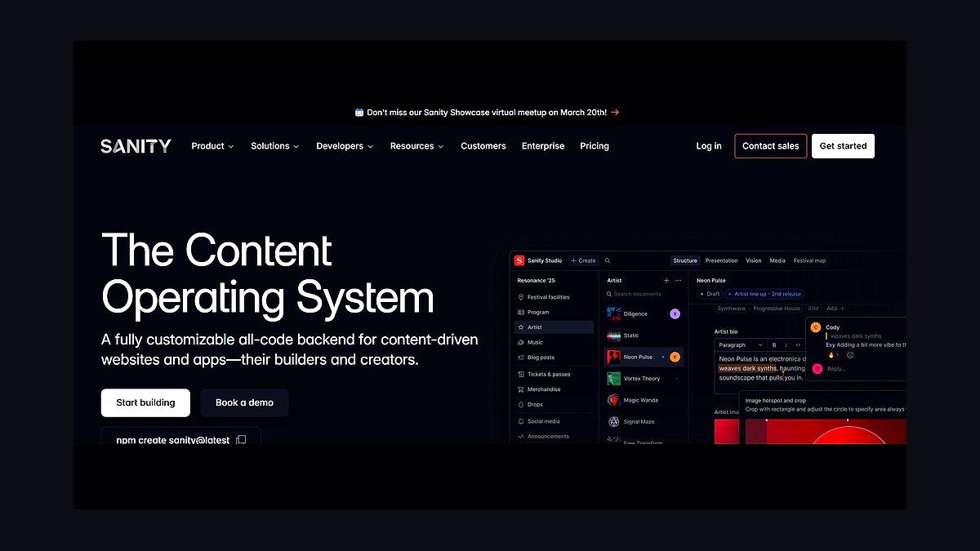980x551 pixels.
Task: Switch to the Vision tab
Action: pyautogui.click(x=754, y=260)
